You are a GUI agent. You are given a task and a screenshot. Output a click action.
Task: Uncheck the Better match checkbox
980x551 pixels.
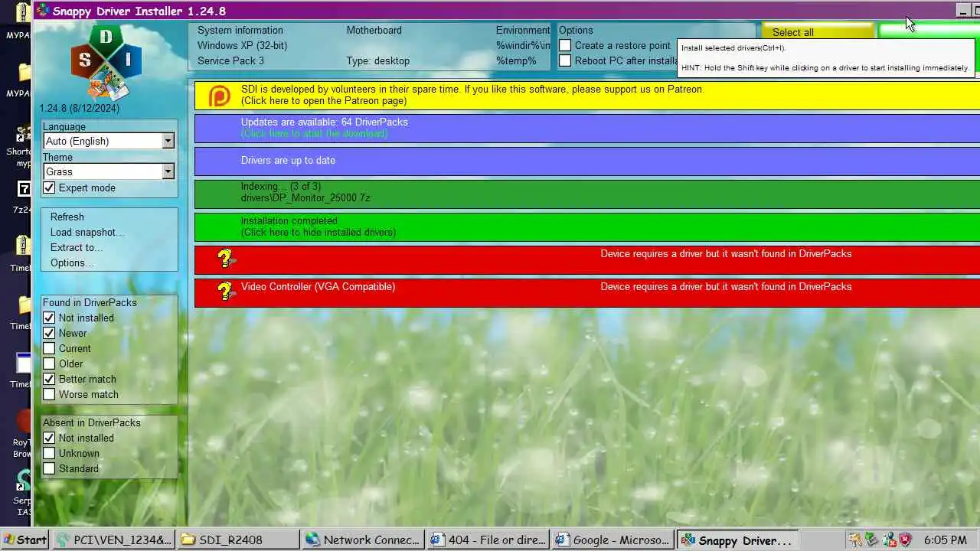50,379
